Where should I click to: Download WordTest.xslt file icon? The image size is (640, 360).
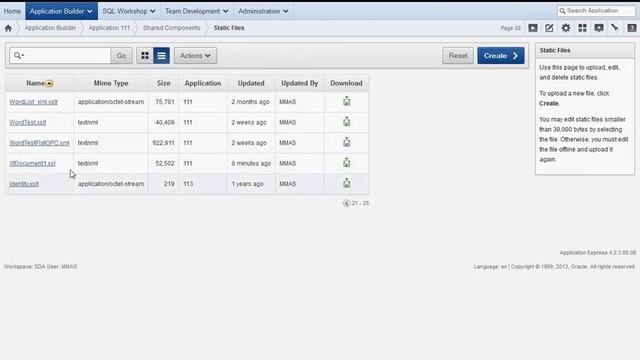[347, 122]
